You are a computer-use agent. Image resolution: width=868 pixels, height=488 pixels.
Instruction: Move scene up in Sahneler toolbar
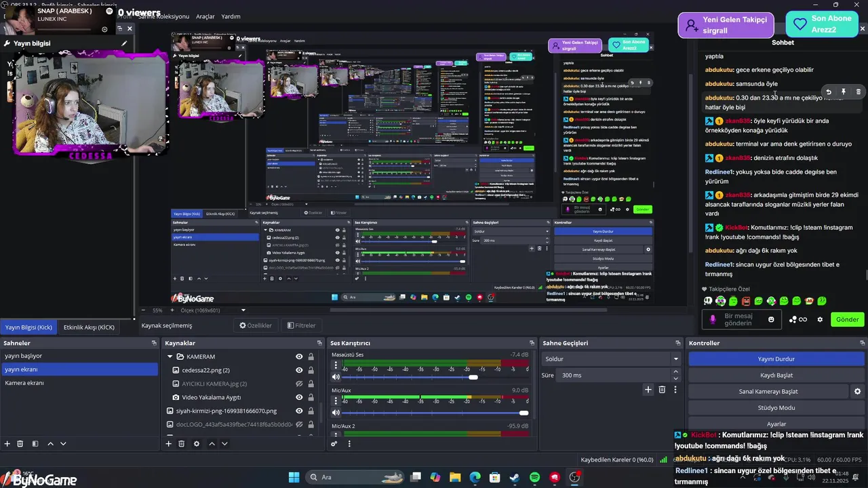pos(50,444)
